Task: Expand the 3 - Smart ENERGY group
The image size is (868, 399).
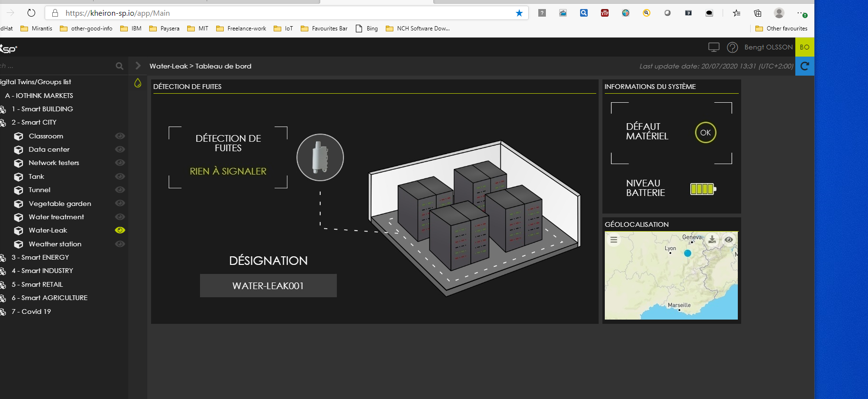Action: click(40, 257)
